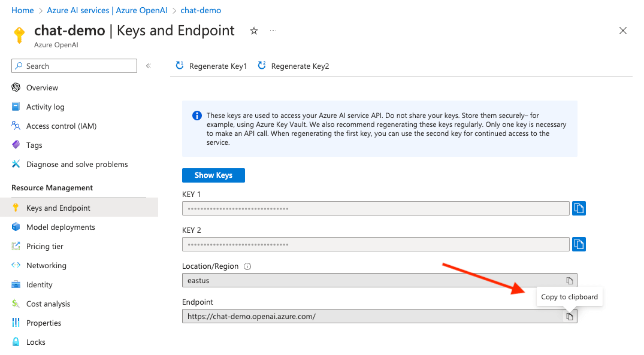The width and height of the screenshot is (644, 355).
Task: Copy KEY 1 to clipboard
Action: point(578,208)
